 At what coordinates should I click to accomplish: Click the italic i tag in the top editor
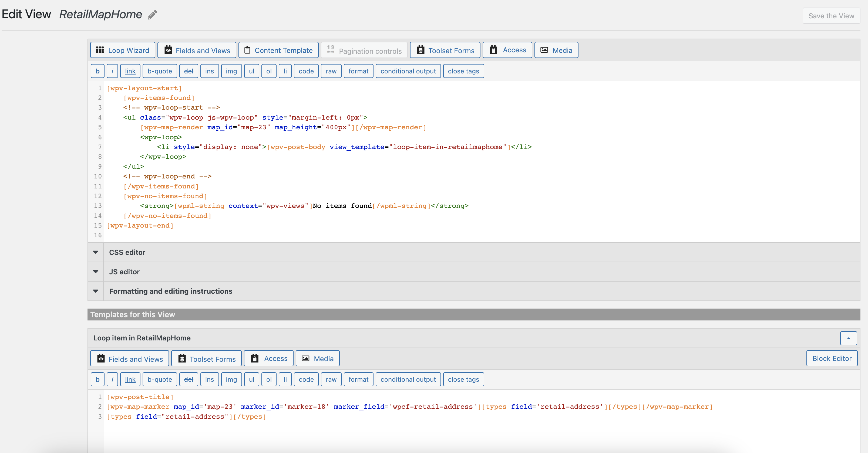[x=112, y=71]
